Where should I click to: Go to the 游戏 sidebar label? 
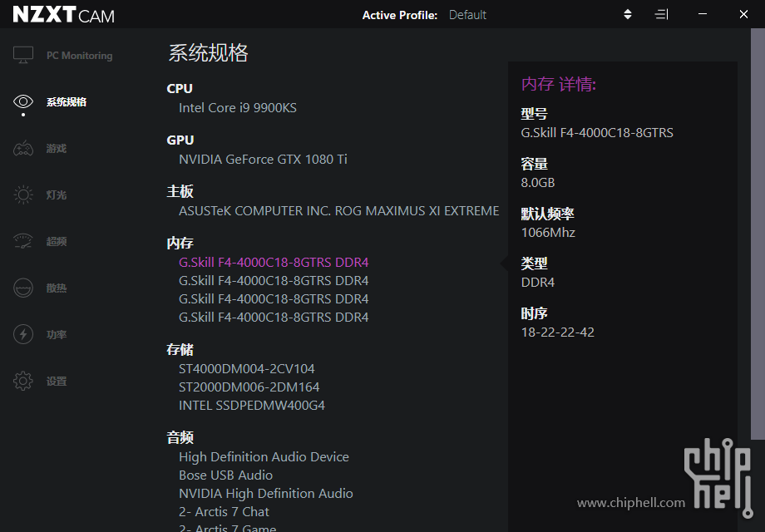(x=56, y=148)
